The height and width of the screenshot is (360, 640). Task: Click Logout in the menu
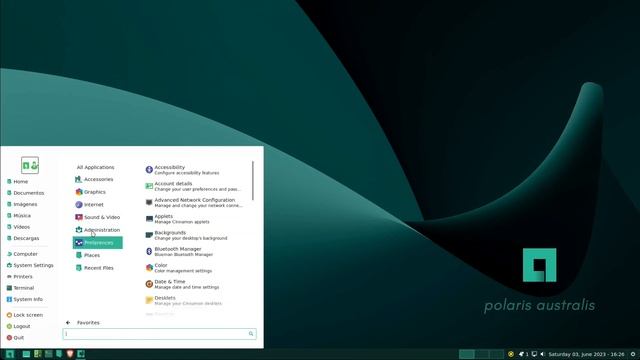[18, 327]
